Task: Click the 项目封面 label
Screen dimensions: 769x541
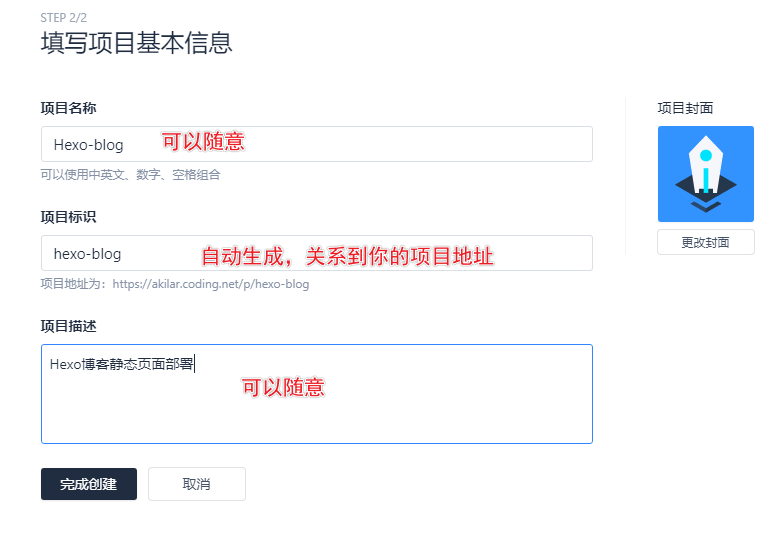Action: [685, 108]
